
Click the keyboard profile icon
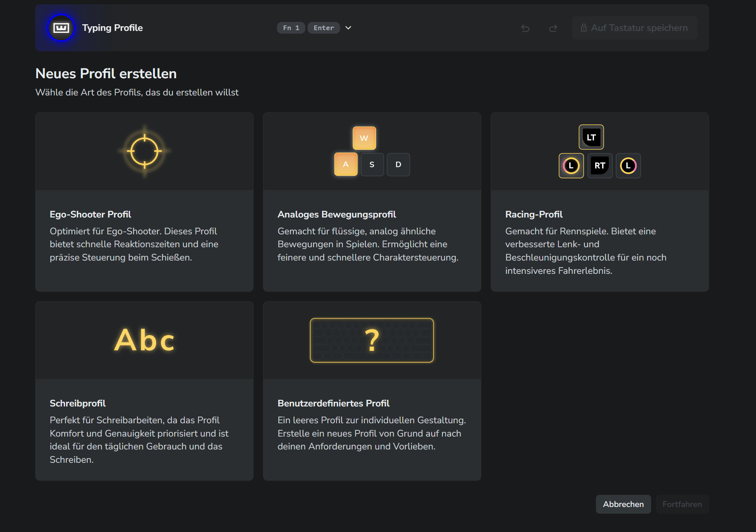(61, 28)
